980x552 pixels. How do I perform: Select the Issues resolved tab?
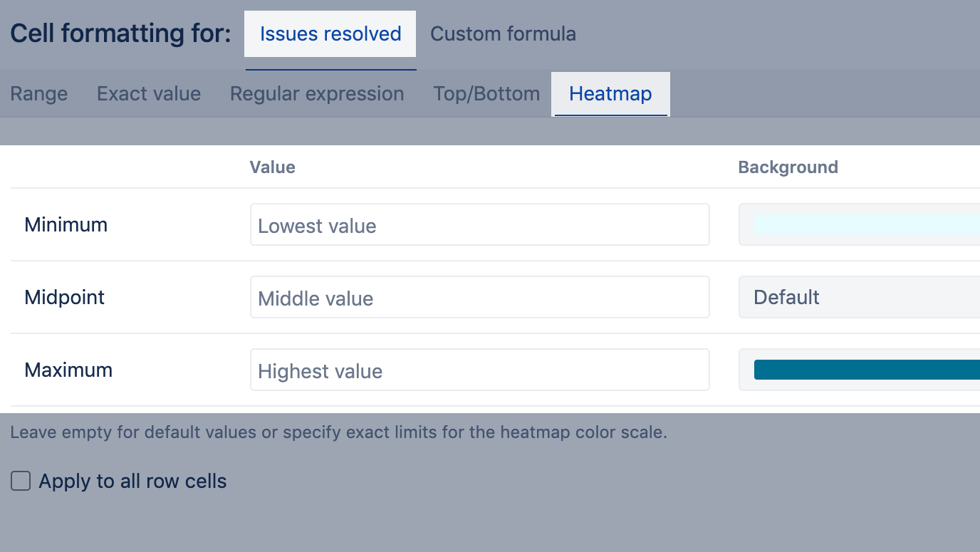pyautogui.click(x=330, y=34)
